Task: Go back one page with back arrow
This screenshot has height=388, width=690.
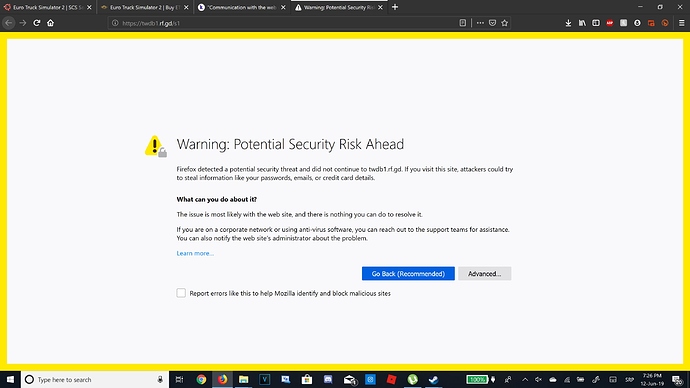Action: click(9, 23)
